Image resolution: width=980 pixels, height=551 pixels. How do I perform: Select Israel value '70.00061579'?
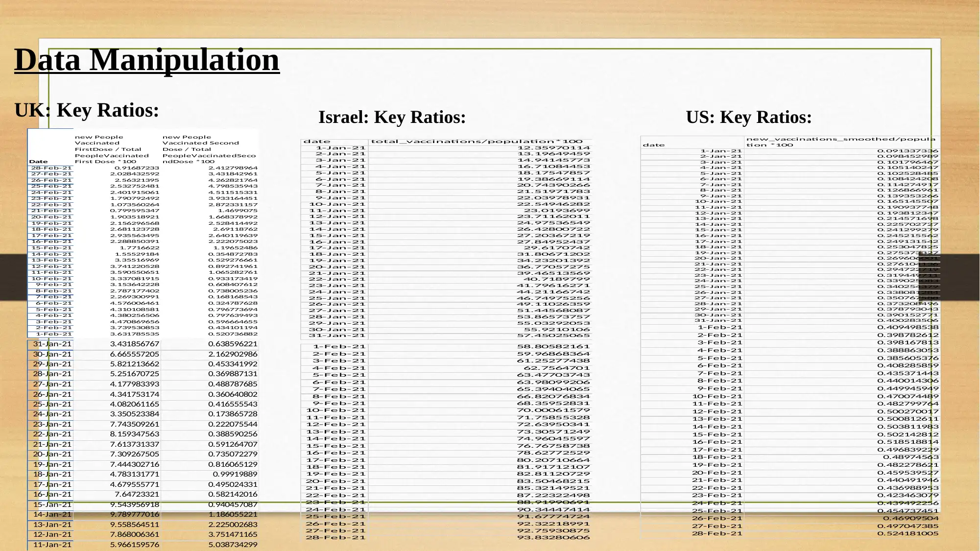pyautogui.click(x=554, y=410)
